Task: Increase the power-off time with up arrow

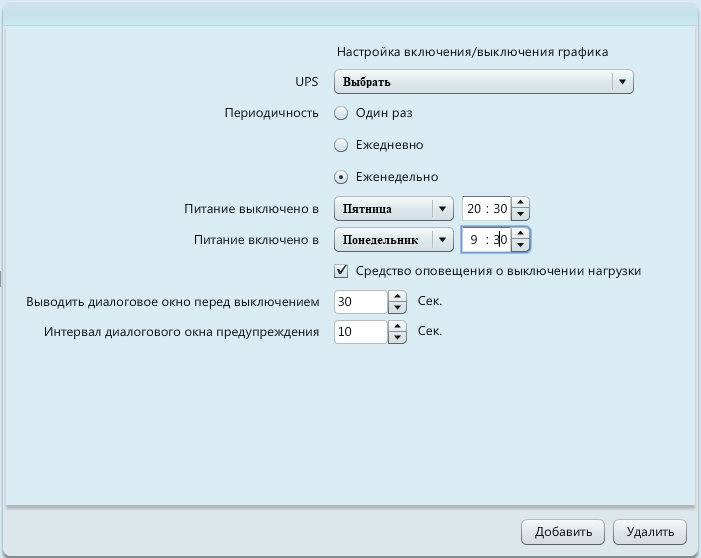Action: click(x=520, y=204)
